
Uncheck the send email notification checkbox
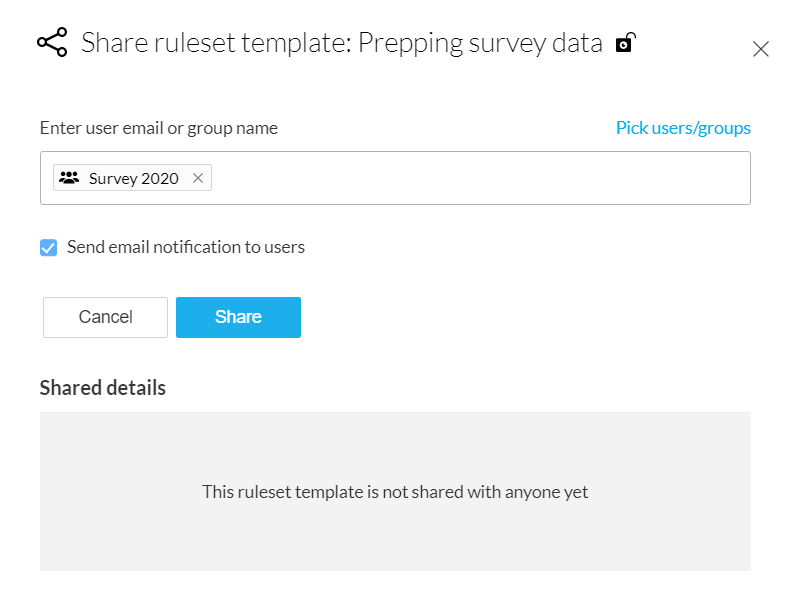pyautogui.click(x=48, y=247)
